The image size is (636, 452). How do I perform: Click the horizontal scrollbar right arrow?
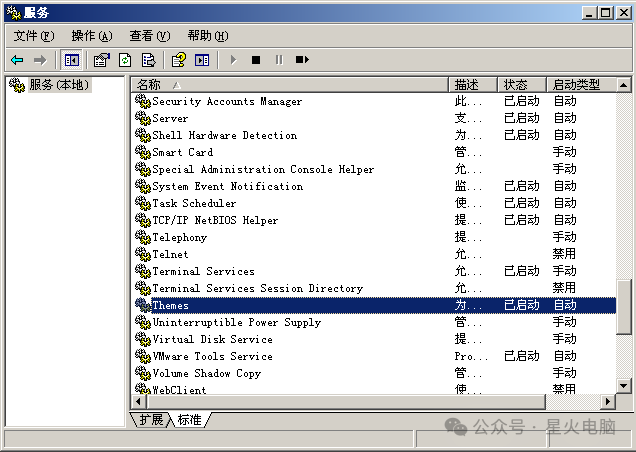(607, 401)
